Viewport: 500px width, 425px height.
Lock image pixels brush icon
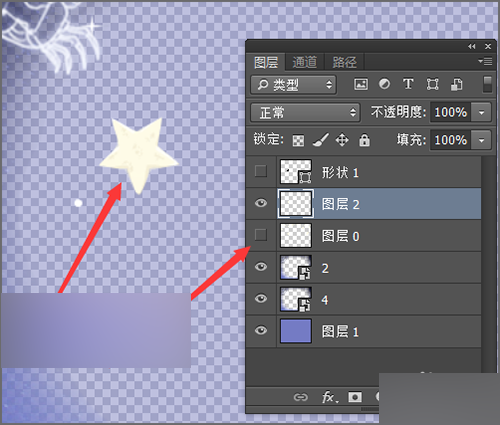tap(321, 140)
